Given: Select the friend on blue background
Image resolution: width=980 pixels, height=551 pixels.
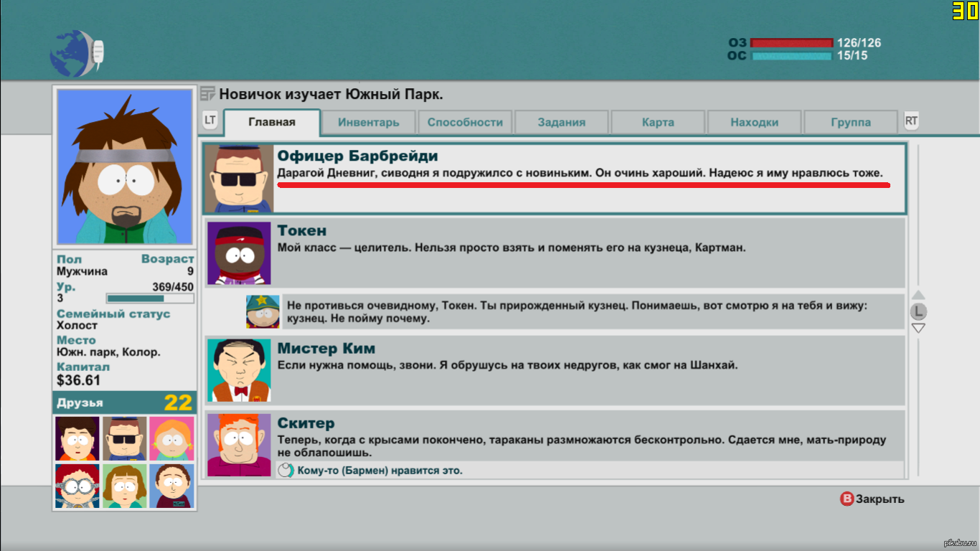Looking at the screenshot, I should (x=171, y=486).
